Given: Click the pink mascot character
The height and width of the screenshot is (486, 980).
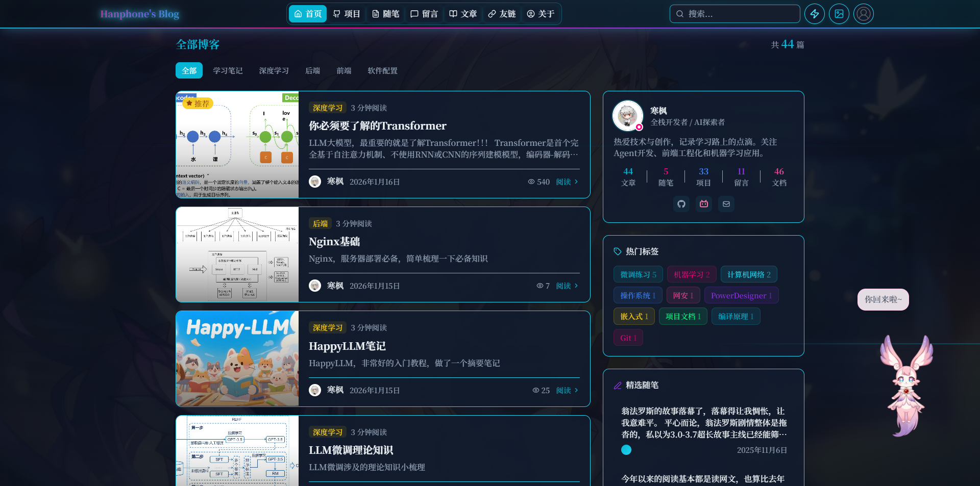Looking at the screenshot, I should [x=907, y=386].
